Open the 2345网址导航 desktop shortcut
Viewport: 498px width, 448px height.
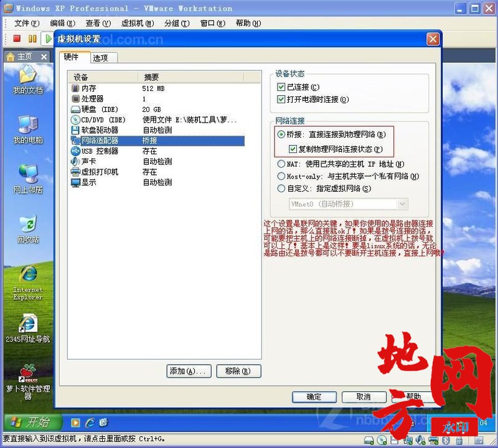coord(28,329)
